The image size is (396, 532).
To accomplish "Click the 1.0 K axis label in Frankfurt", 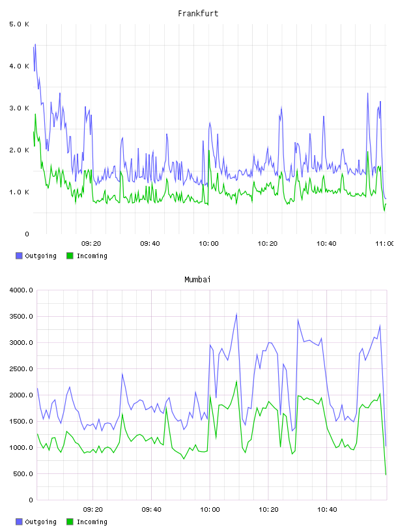I will pyautogui.click(x=19, y=192).
